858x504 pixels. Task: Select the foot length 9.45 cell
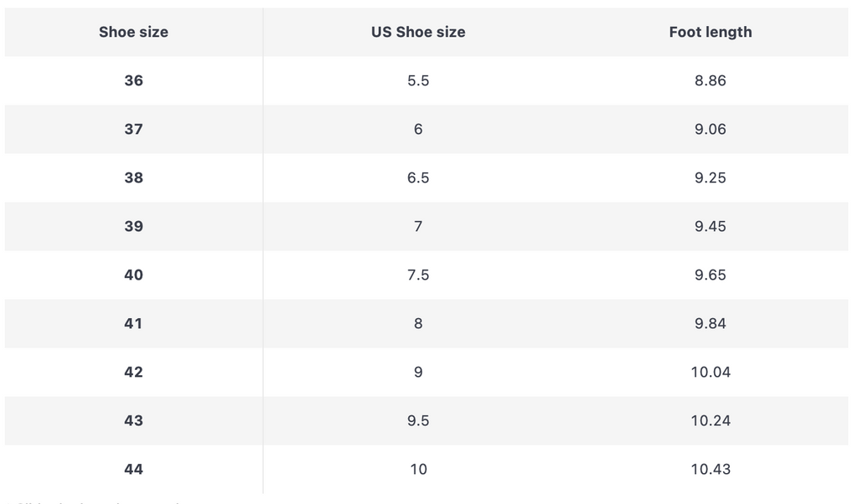[x=710, y=227]
